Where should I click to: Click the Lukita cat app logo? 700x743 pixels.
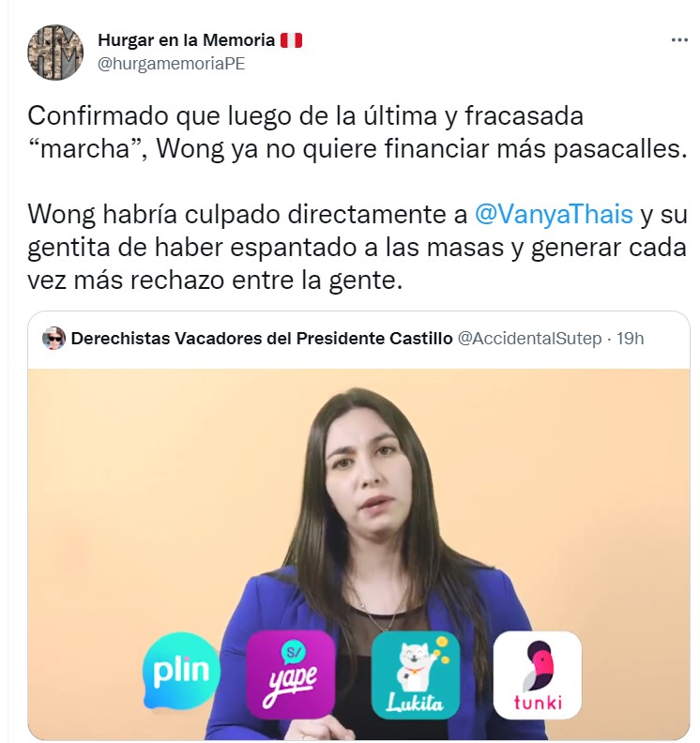pyautogui.click(x=416, y=675)
